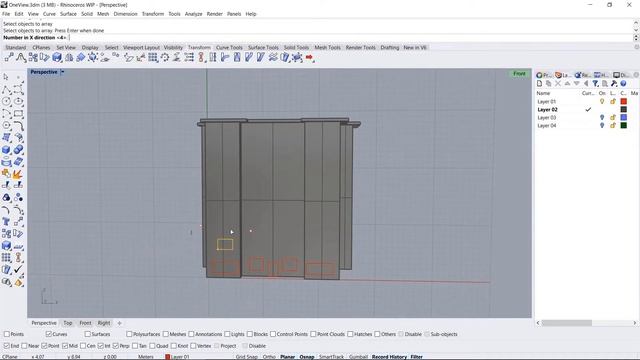640x360 pixels.
Task: Choose the Ellipse tool in left sidebar
Action: pyautogui.click(x=18, y=101)
